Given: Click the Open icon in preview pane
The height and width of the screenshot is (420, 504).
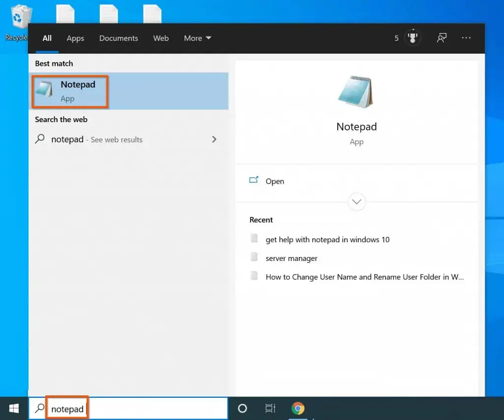Looking at the screenshot, I should point(254,180).
